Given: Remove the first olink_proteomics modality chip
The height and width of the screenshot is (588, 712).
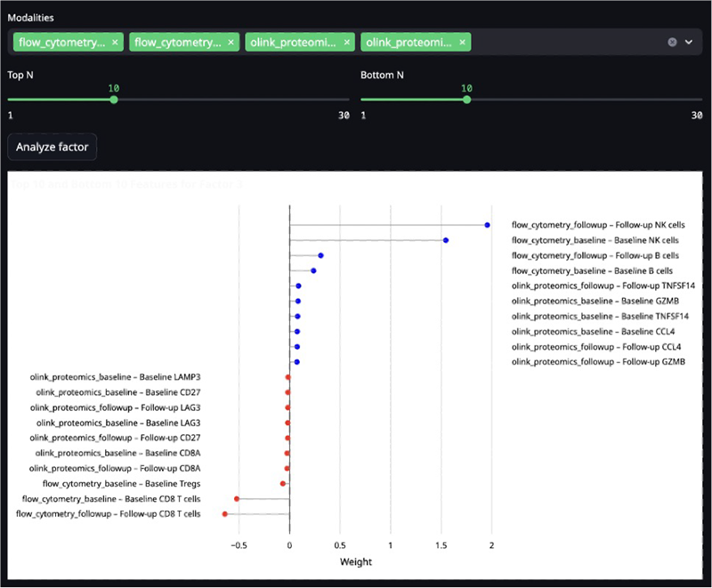Looking at the screenshot, I should pos(346,42).
